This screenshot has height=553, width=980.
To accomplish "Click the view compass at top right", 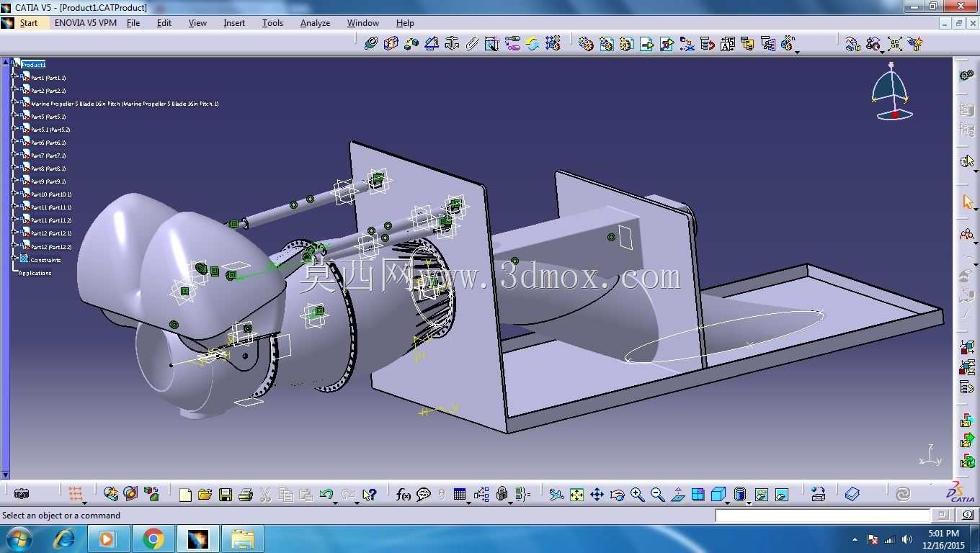I will tap(892, 91).
